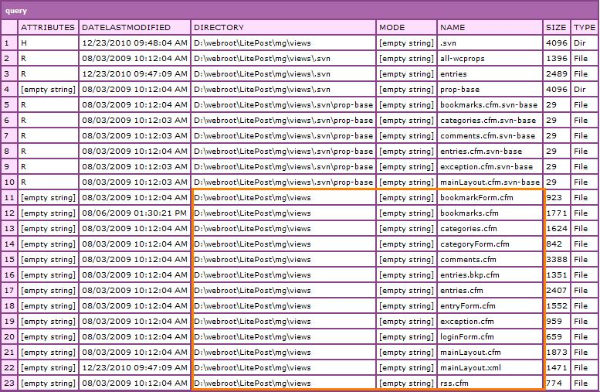600x392 pixels.
Task: Click the loginForm.cfm file name
Action: click(467, 337)
